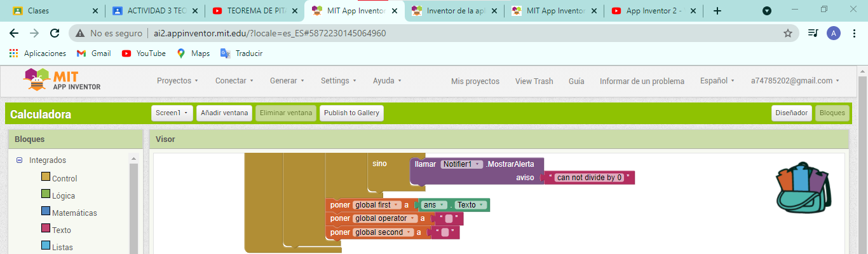Viewport: 868px width, 254px height.
Task: Click the MIT App Inventor logo
Action: [x=62, y=81]
